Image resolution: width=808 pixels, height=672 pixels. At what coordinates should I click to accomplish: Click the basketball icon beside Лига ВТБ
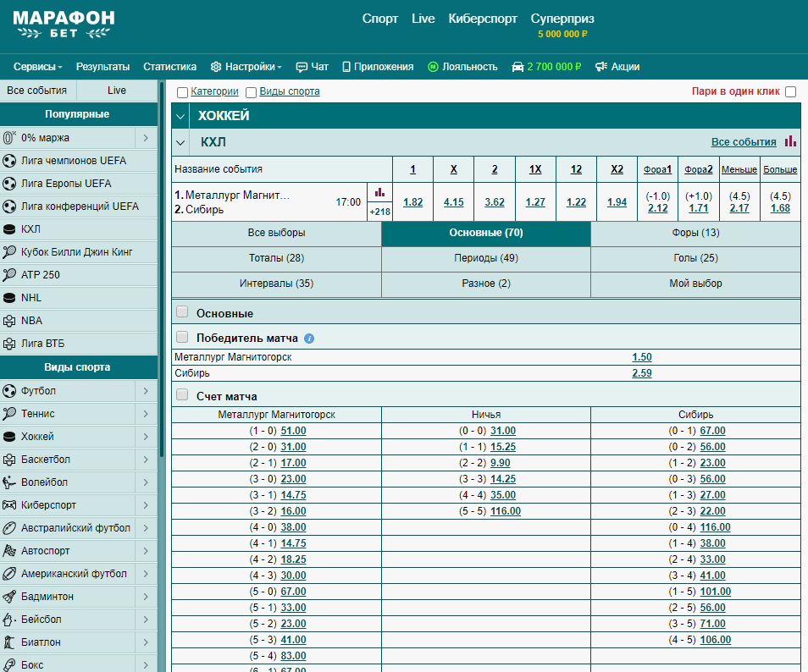click(x=9, y=344)
